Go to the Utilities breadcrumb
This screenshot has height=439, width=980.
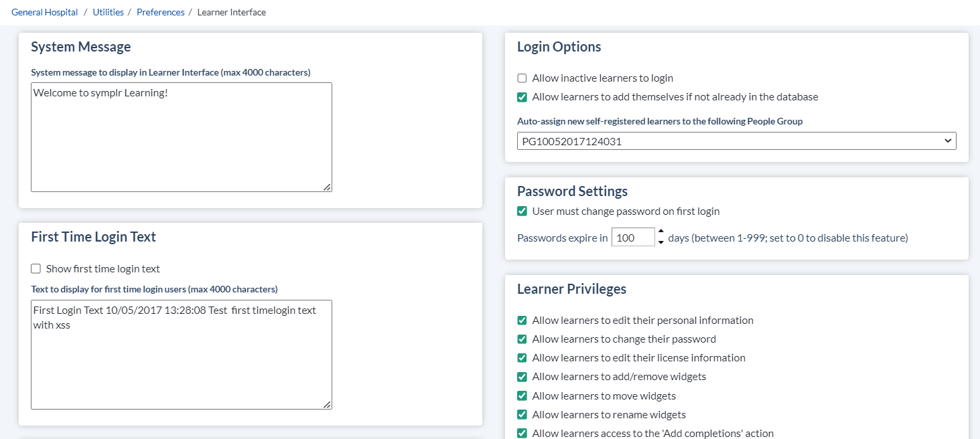(x=108, y=12)
